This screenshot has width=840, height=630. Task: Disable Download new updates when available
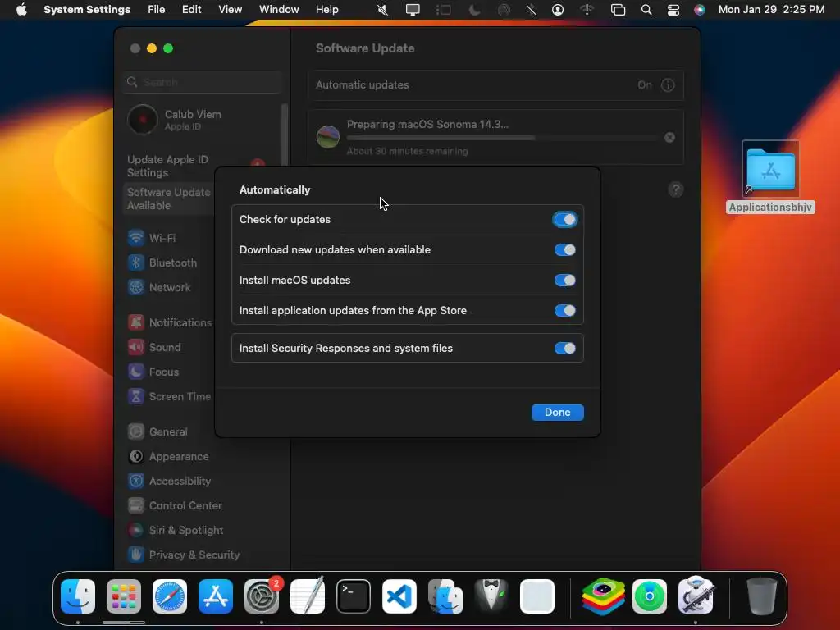pyautogui.click(x=564, y=249)
